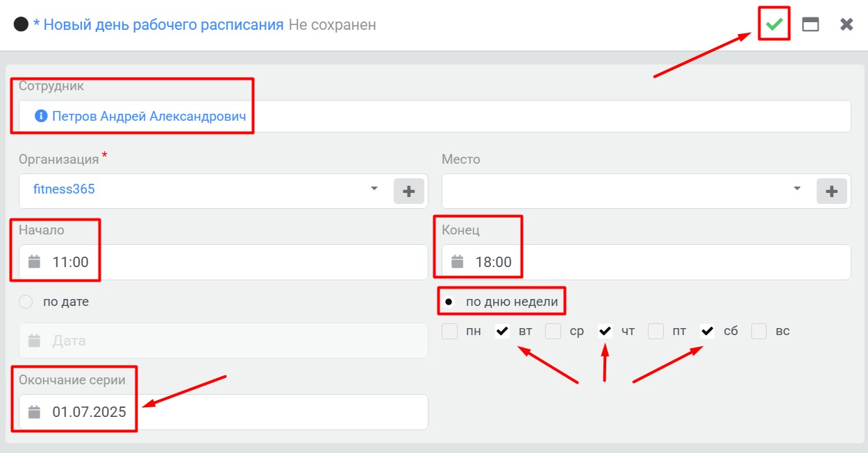Maximize the dialog with the window icon
Viewport: 868px width, 453px height.
pyautogui.click(x=810, y=24)
